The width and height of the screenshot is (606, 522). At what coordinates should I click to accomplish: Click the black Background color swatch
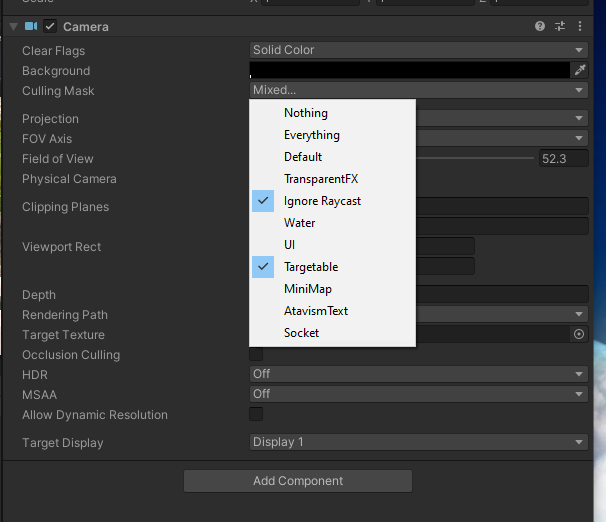coord(410,70)
